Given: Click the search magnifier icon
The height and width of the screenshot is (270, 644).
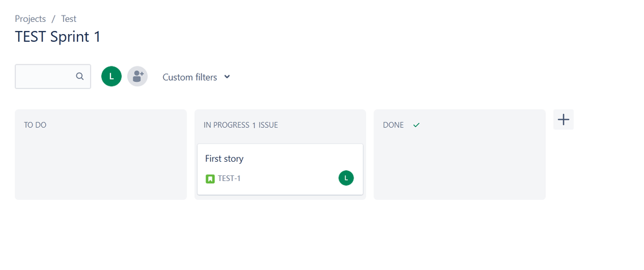Looking at the screenshot, I should (x=79, y=76).
